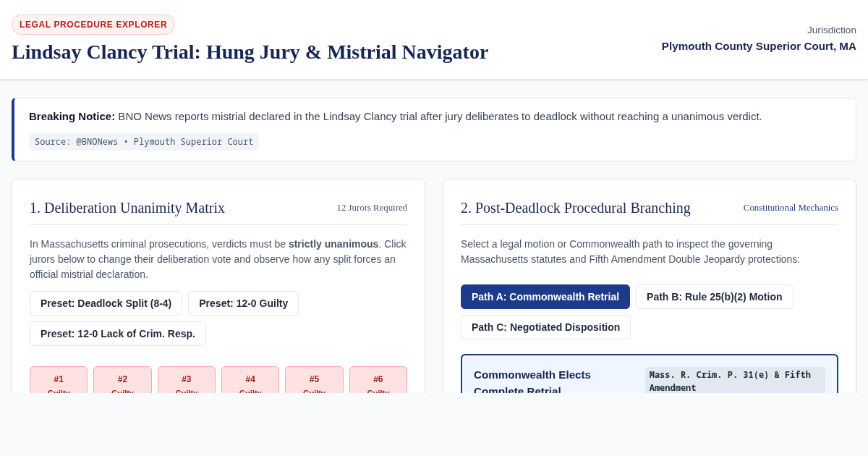The height and width of the screenshot is (456, 868).
Task: Apply the Deadlock Split (8-4) preset
Action: (x=106, y=303)
